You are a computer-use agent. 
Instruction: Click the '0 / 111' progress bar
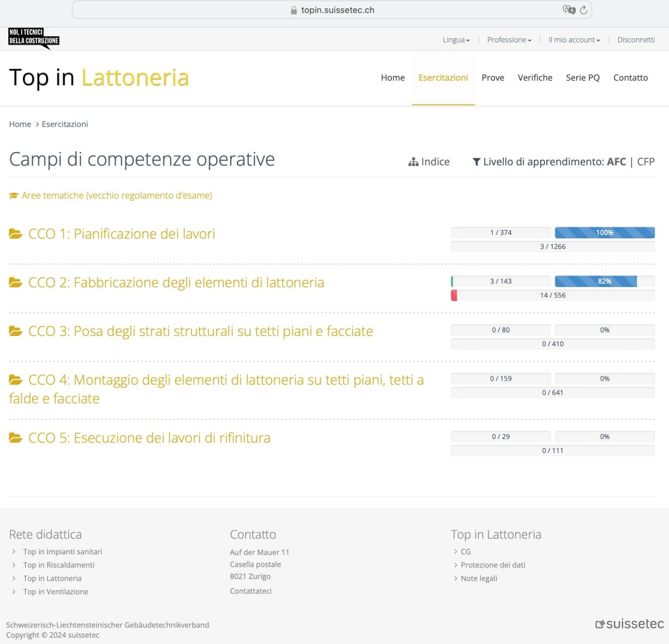click(x=553, y=451)
